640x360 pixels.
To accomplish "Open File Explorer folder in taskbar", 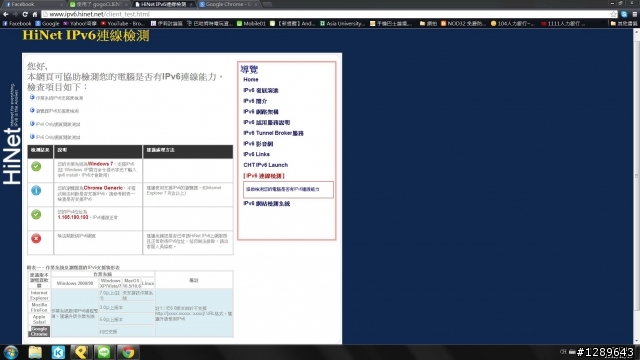I will (35, 352).
